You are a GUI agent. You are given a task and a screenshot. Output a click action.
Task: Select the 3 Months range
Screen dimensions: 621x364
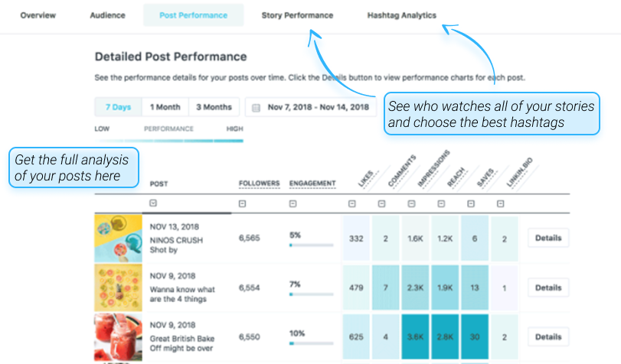[214, 107]
